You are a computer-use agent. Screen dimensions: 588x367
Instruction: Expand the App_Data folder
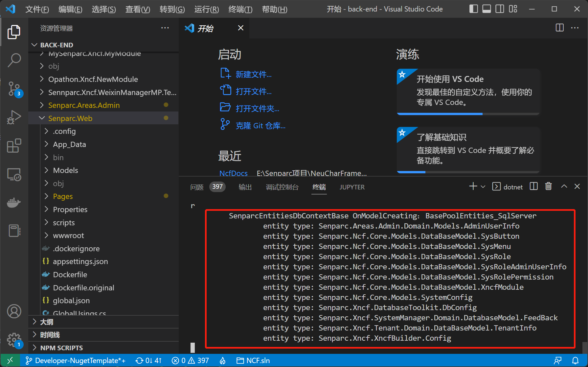(x=103, y=144)
